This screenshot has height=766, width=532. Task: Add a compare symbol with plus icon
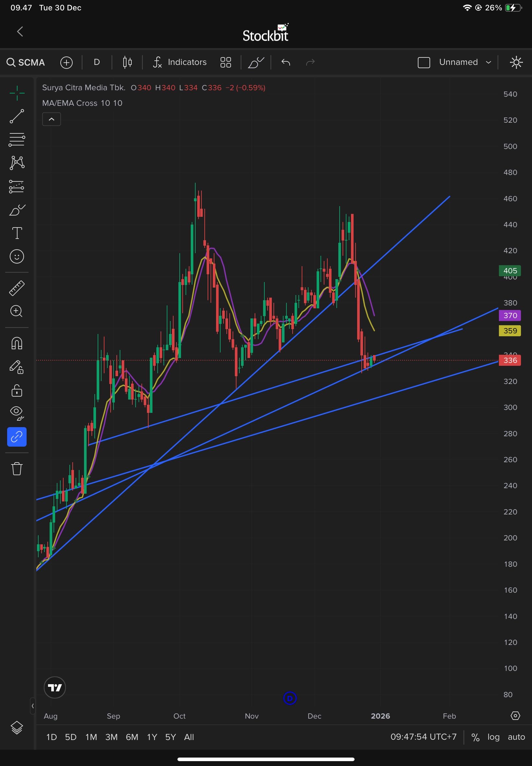[66, 62]
